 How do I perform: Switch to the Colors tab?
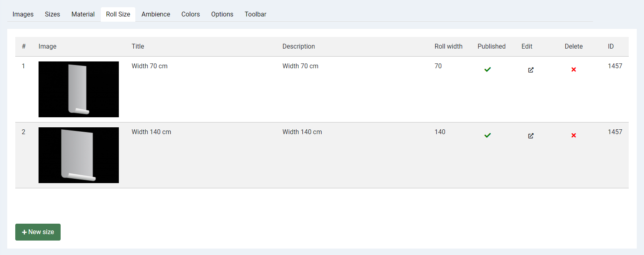190,14
